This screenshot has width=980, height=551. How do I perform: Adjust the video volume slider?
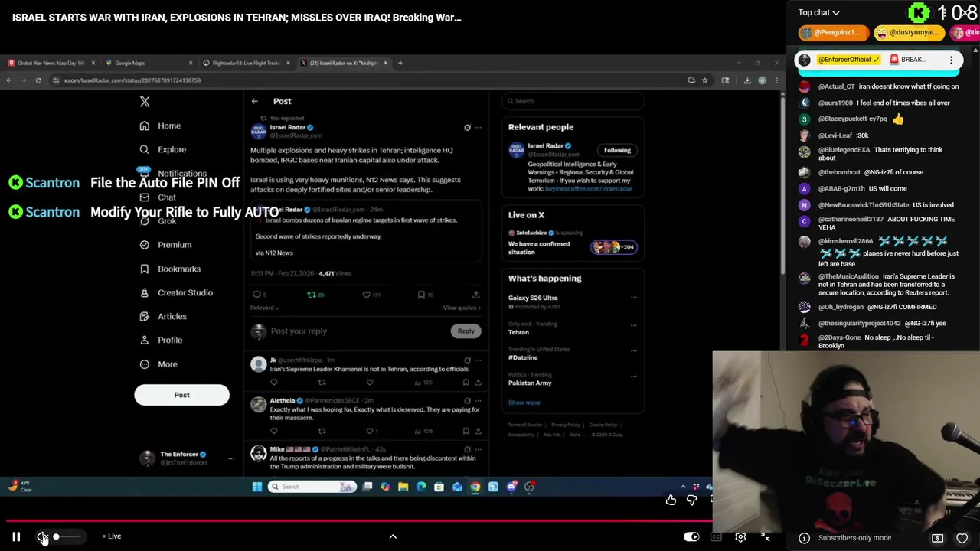[66, 536]
